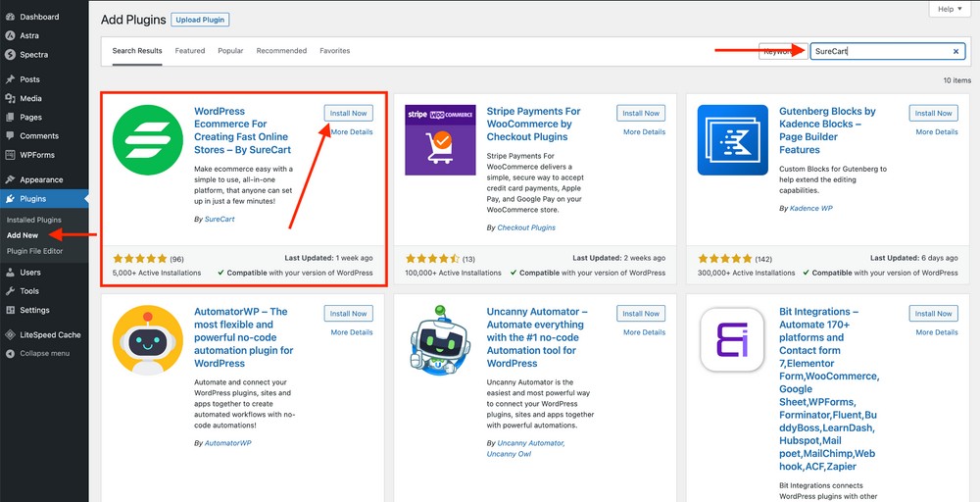Click the Bit Integrations logo thumbnail
Screen dimensions: 980x502
(732, 340)
